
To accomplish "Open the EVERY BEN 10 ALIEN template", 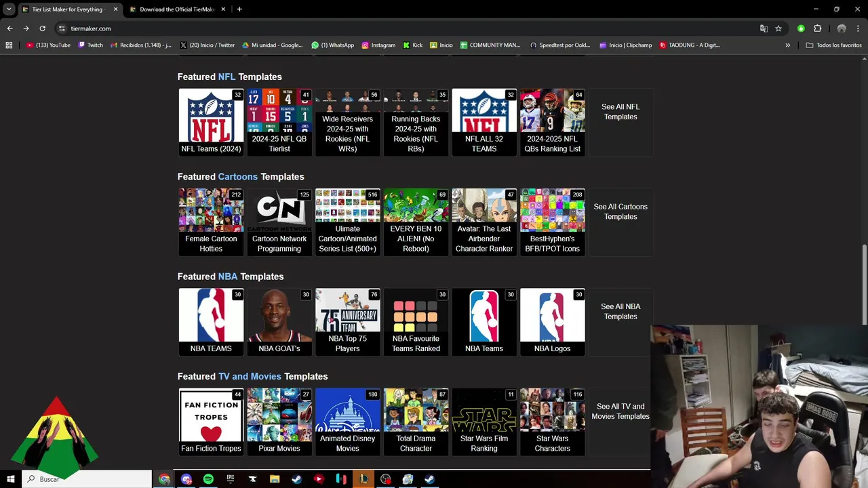I will [416, 222].
